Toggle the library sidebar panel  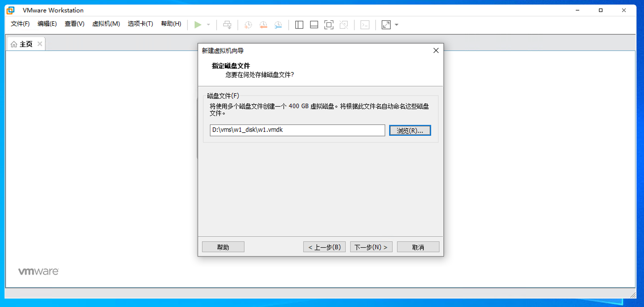point(299,25)
